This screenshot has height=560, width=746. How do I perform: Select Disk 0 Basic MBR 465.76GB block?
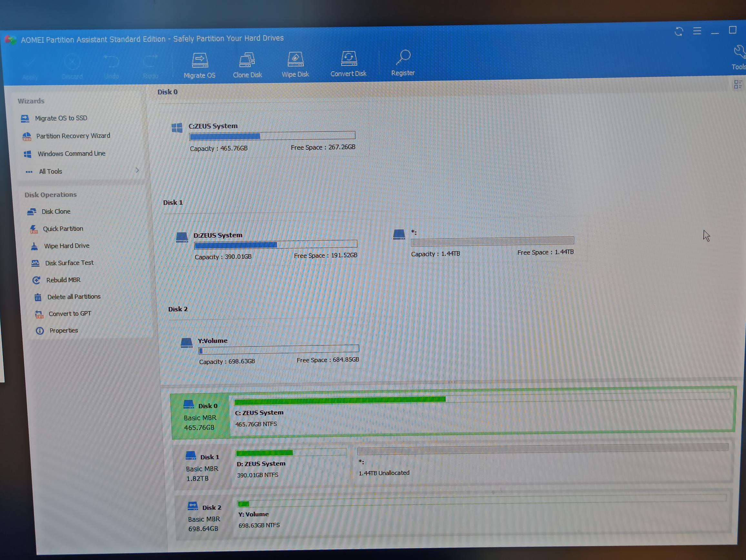click(201, 416)
